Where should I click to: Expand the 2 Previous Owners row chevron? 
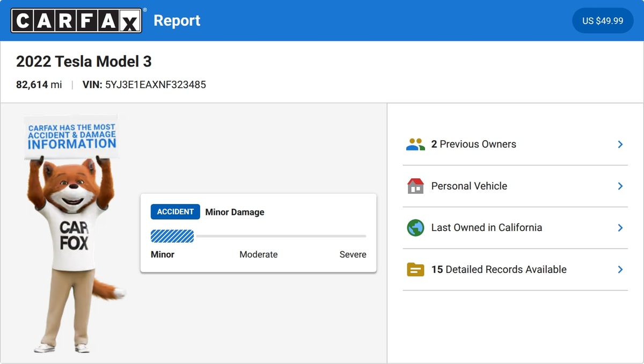coord(620,144)
